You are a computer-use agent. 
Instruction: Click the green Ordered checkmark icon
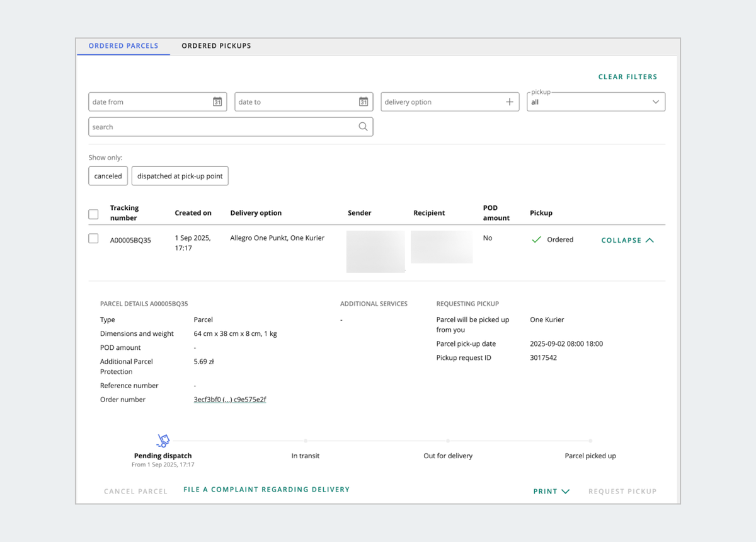537,239
